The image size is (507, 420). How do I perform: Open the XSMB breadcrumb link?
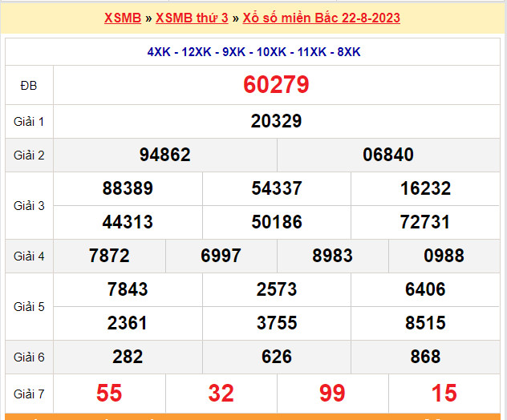pos(123,18)
